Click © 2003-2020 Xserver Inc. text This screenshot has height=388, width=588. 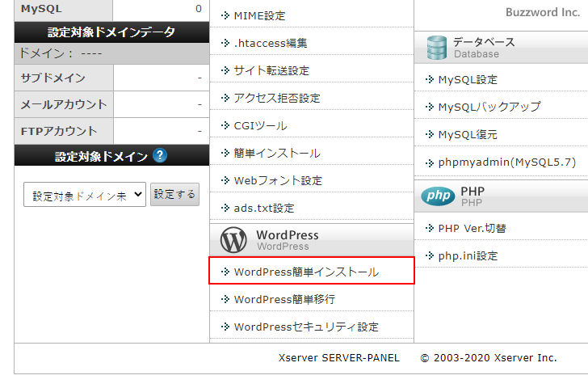tap(489, 358)
